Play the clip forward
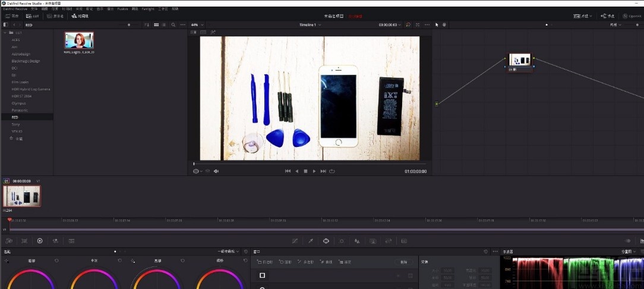 (314, 171)
